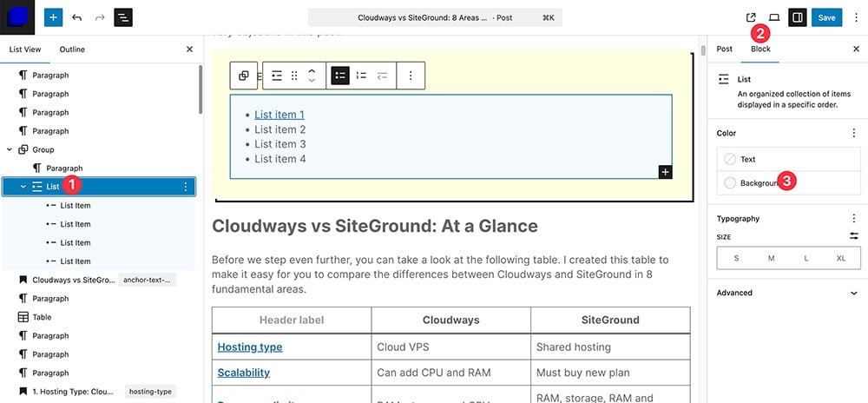The height and width of the screenshot is (403, 868).
Task: Click the anchor-text- badge
Action: point(148,281)
